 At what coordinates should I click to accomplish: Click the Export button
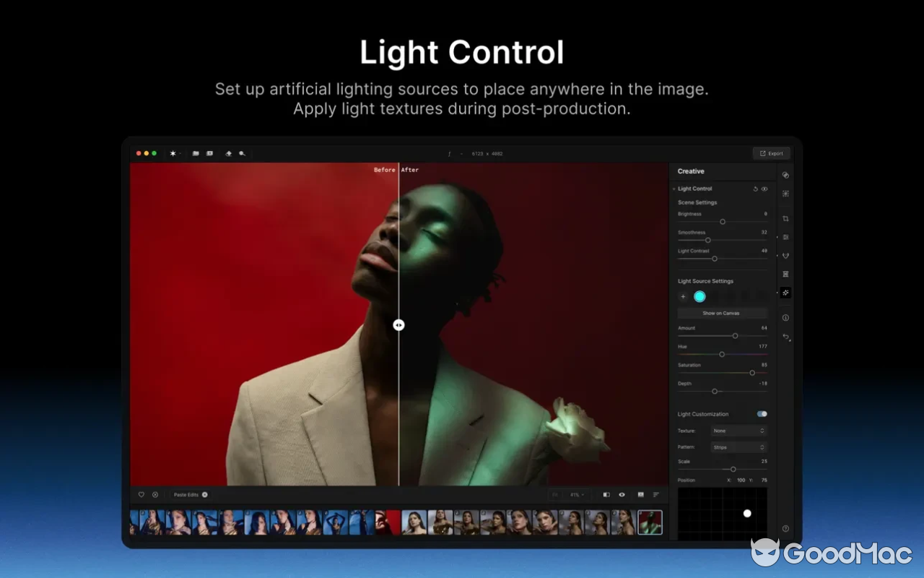(771, 153)
